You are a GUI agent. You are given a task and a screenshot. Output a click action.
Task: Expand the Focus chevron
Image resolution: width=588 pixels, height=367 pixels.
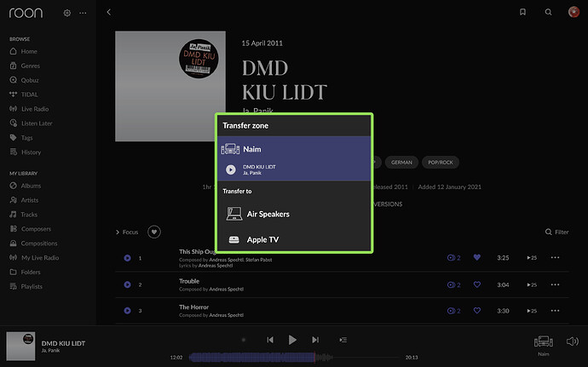[x=118, y=232]
